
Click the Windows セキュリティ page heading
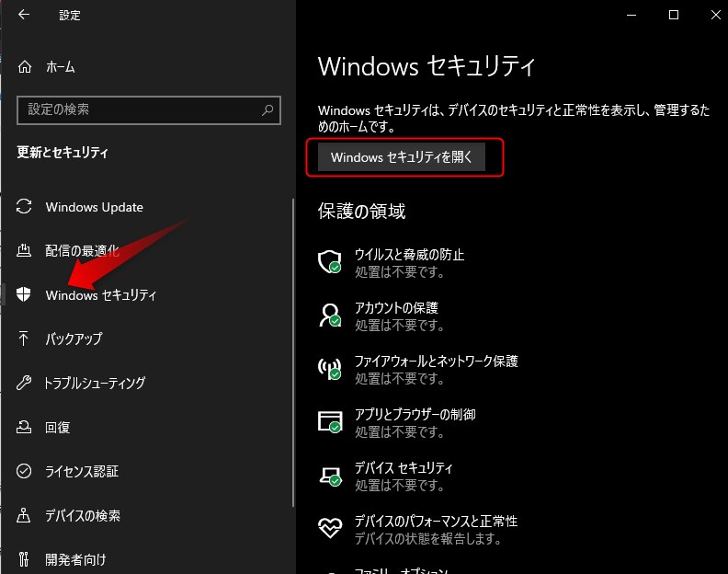(x=427, y=66)
